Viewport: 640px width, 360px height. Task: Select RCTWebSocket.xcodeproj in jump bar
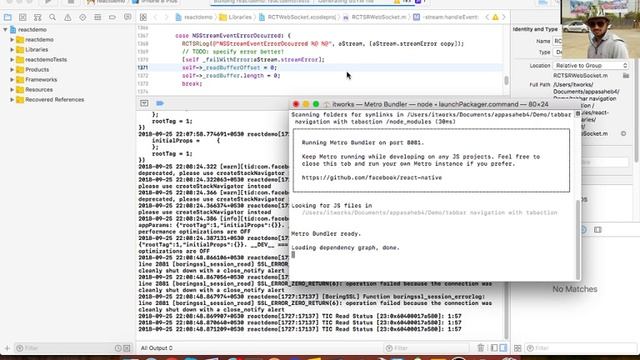point(297,17)
